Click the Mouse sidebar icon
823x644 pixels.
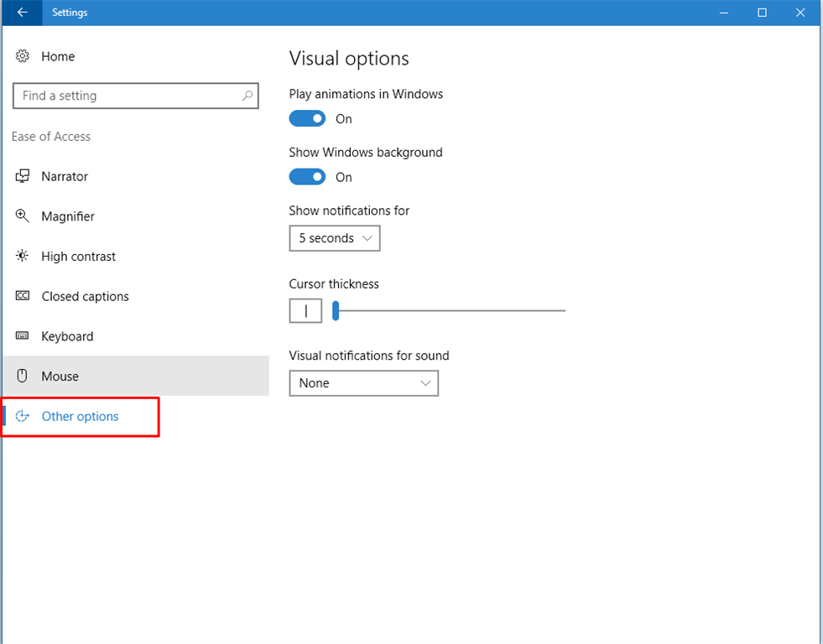click(23, 377)
